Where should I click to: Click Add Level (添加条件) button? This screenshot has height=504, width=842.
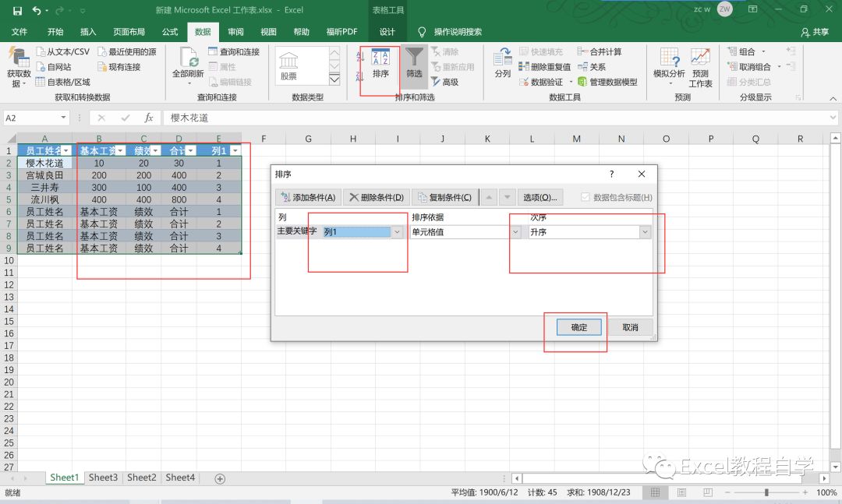click(308, 197)
